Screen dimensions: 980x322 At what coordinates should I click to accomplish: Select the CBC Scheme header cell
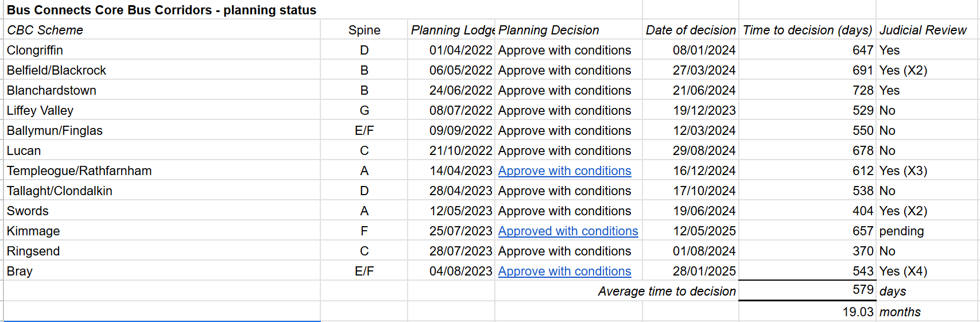162,30
